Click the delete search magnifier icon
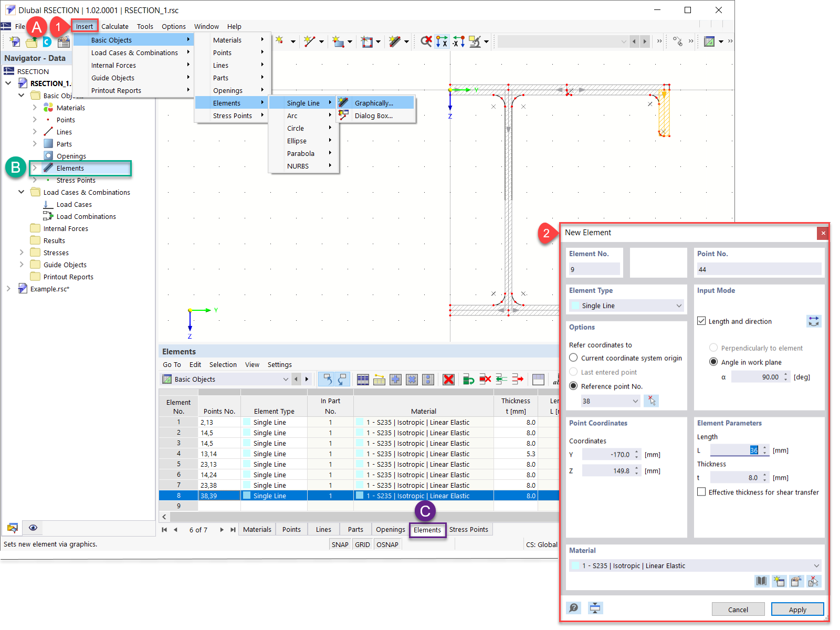840x630 pixels. point(426,41)
